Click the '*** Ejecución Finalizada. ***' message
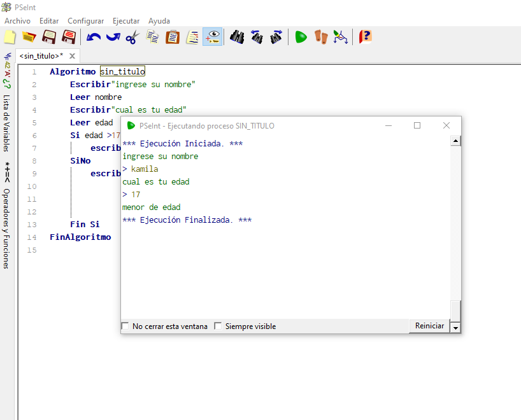Screen dimensions: 521x420 tap(187, 220)
